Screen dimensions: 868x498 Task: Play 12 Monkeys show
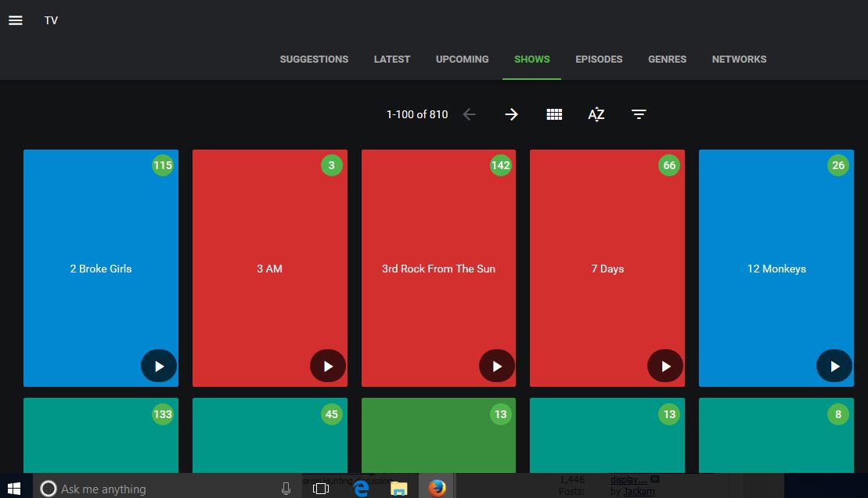click(834, 366)
